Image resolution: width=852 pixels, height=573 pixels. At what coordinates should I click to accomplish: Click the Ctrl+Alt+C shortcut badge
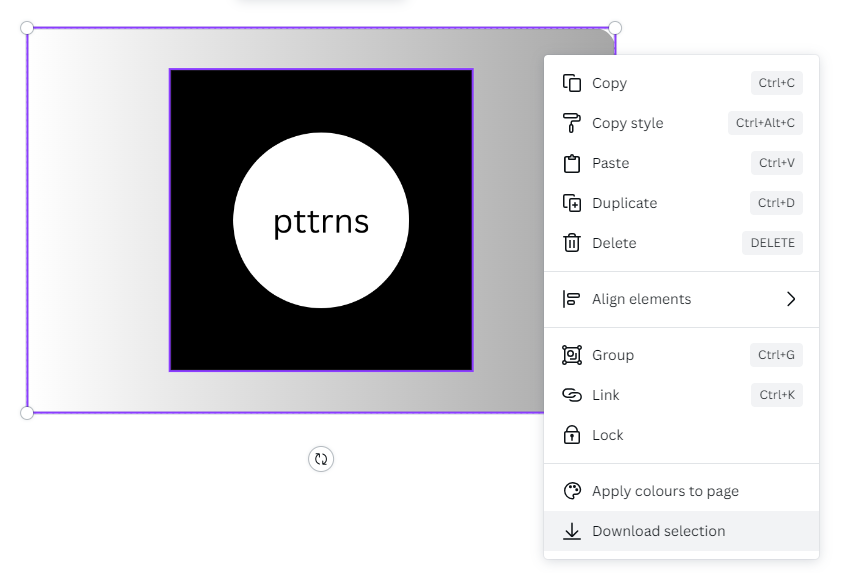[765, 123]
